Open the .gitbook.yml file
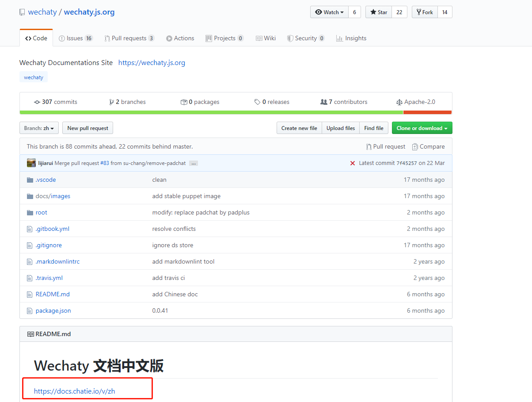 pos(53,229)
